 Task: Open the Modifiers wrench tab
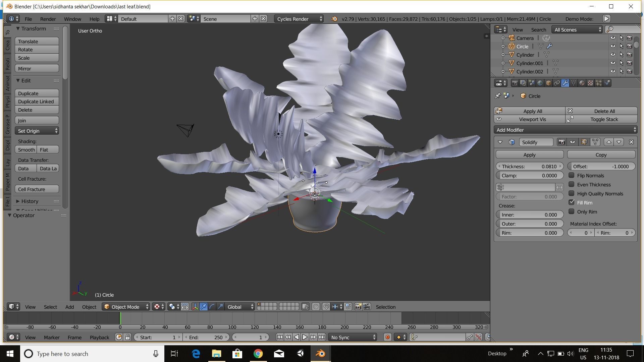565,83
